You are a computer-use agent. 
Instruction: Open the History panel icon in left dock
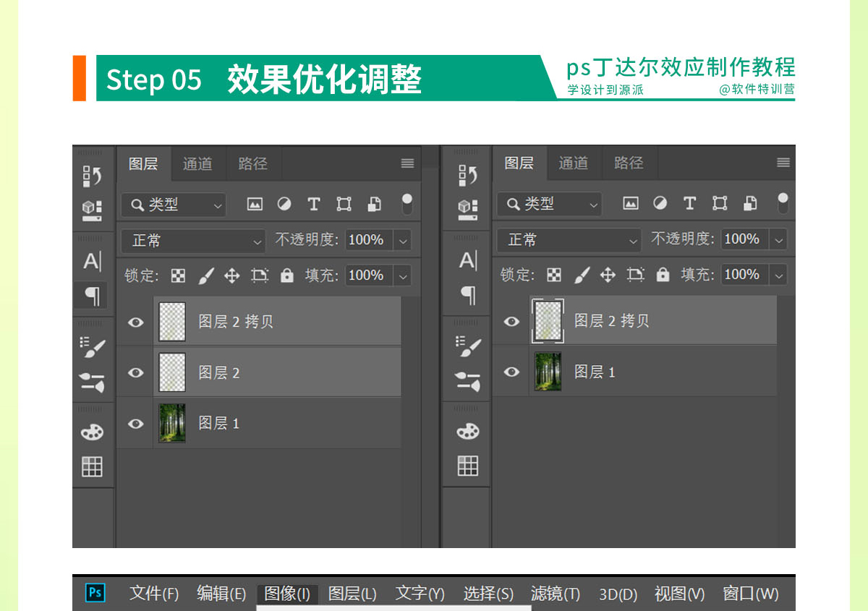[92, 176]
